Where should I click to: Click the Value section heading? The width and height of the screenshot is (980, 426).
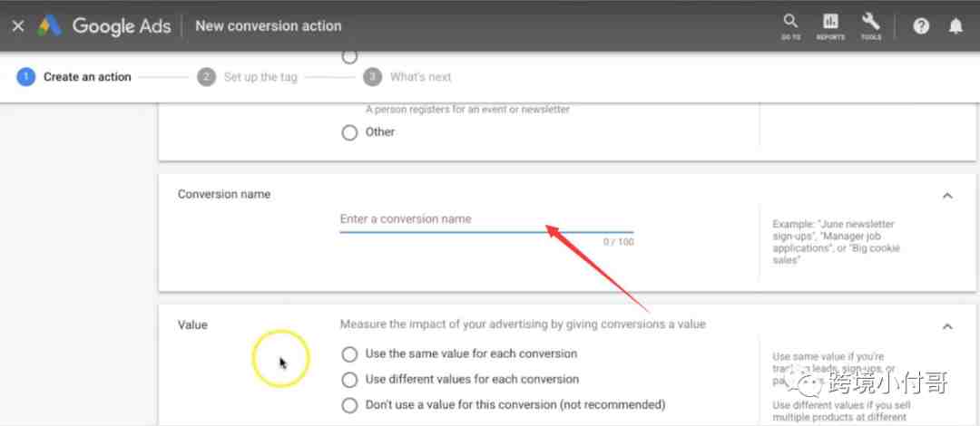pyautogui.click(x=192, y=324)
